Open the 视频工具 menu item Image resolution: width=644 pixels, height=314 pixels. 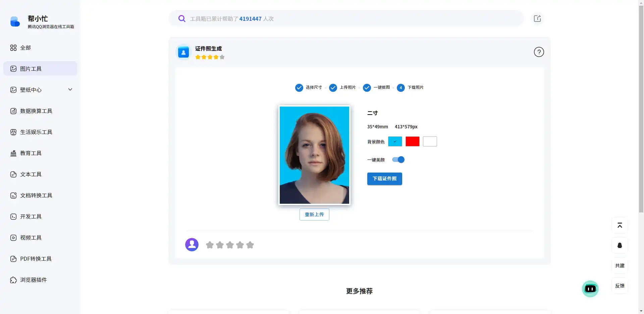coord(40,238)
